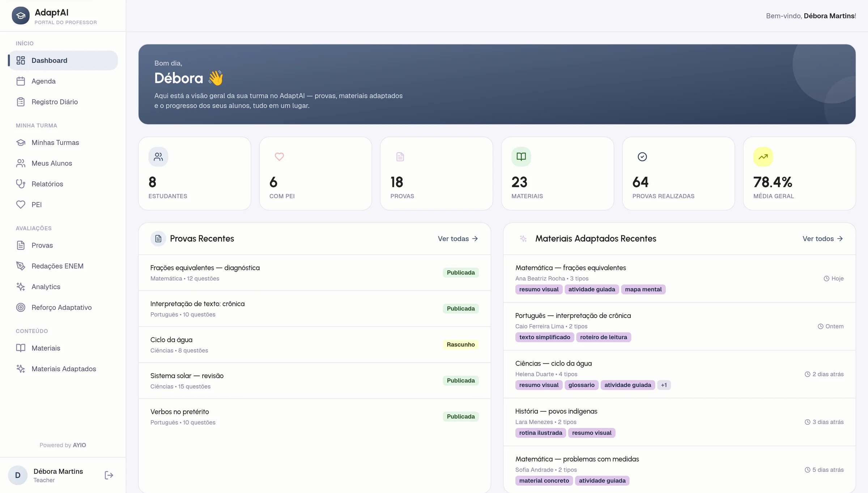The image size is (868, 493).
Task: Open Ver todos link for materiais
Action: click(823, 239)
